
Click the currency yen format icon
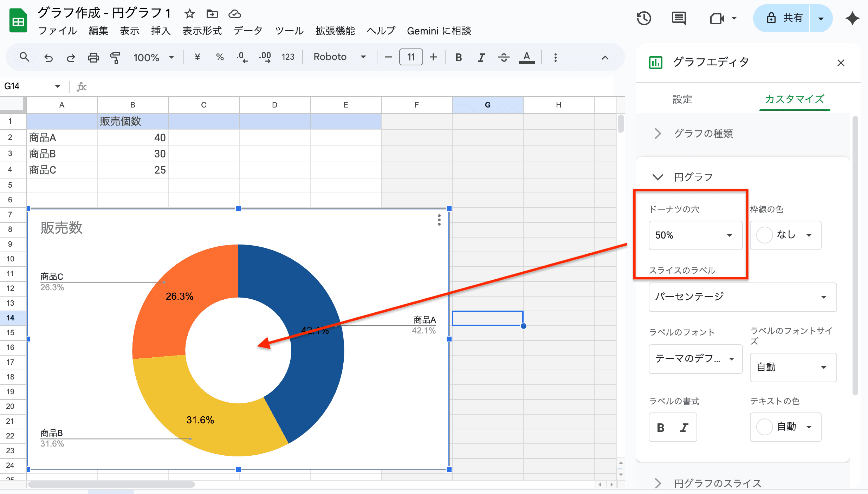pos(197,57)
